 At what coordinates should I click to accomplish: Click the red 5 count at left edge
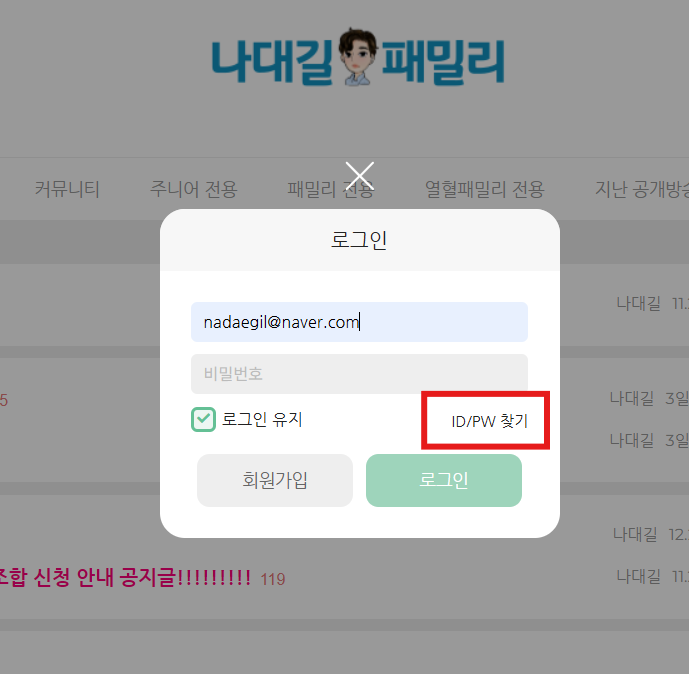[4, 400]
